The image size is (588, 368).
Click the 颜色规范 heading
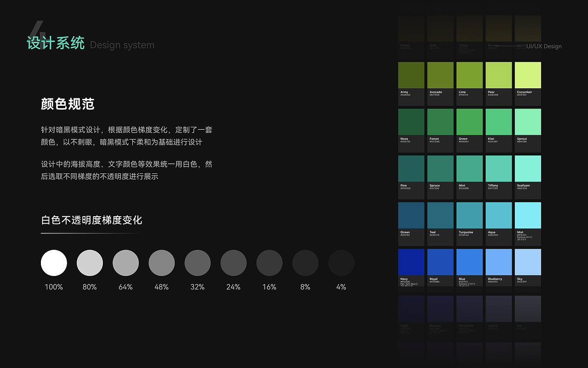pyautogui.click(x=68, y=104)
